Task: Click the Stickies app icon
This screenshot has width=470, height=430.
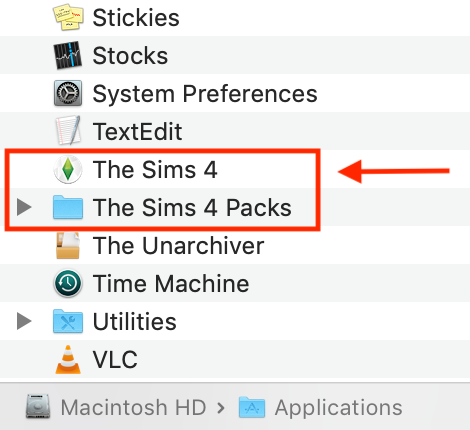Action: (x=68, y=17)
